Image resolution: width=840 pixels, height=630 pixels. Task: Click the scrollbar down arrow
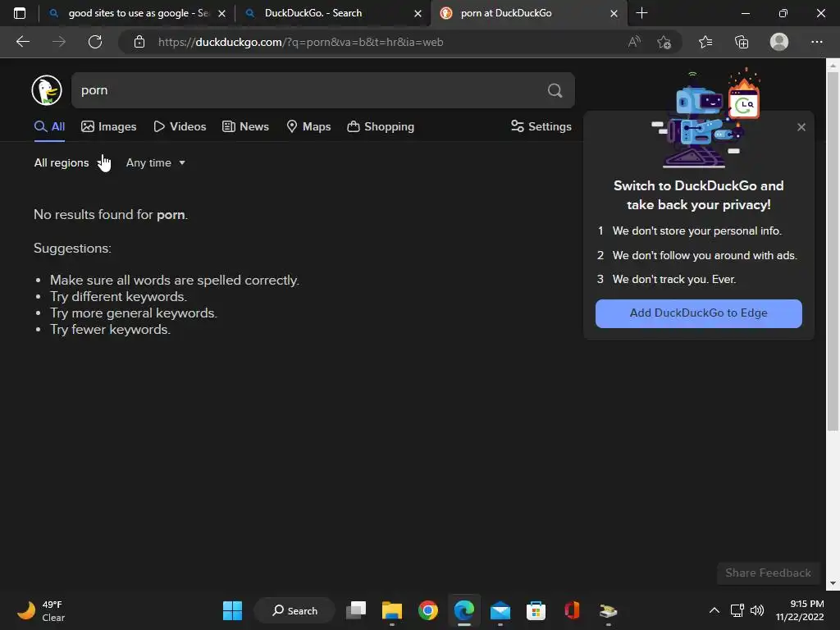tap(833, 583)
